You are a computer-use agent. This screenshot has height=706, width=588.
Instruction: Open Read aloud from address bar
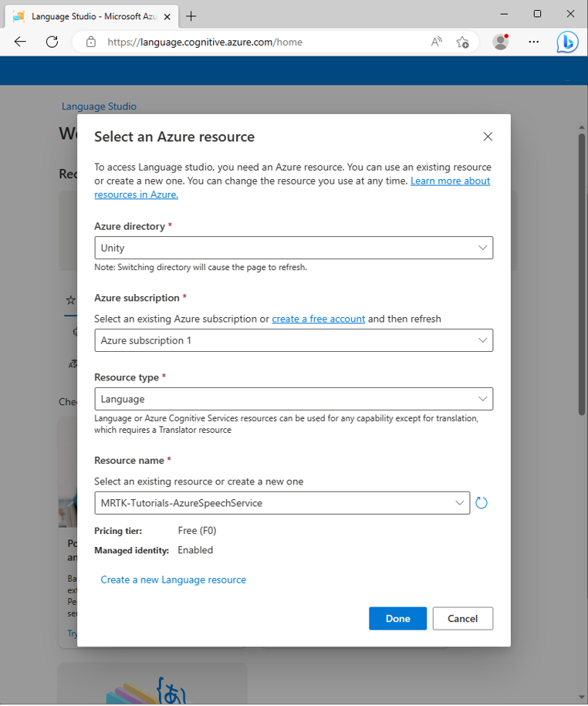436,42
